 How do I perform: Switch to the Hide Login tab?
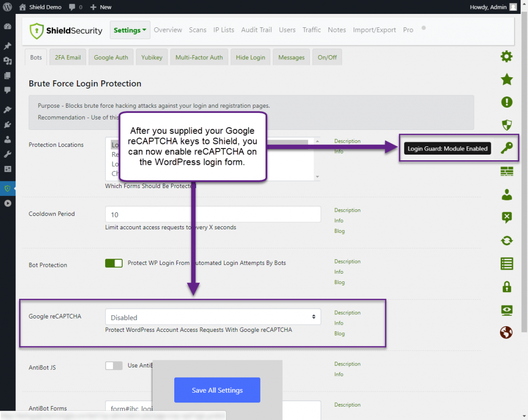click(250, 57)
